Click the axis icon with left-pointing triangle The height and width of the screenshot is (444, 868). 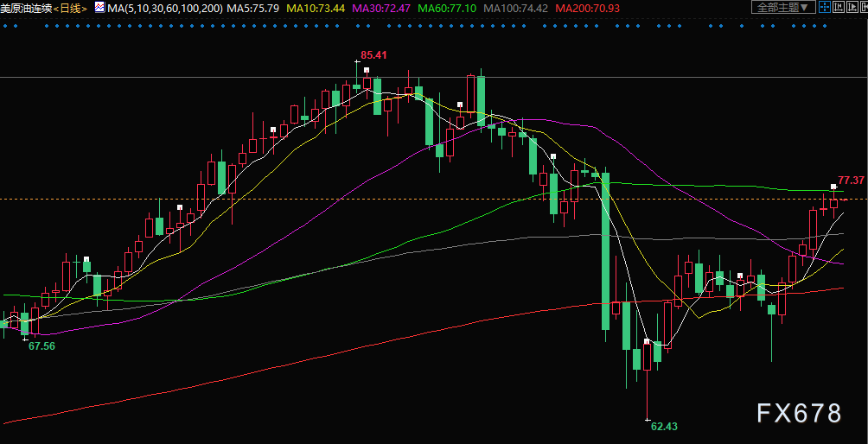tap(839, 7)
